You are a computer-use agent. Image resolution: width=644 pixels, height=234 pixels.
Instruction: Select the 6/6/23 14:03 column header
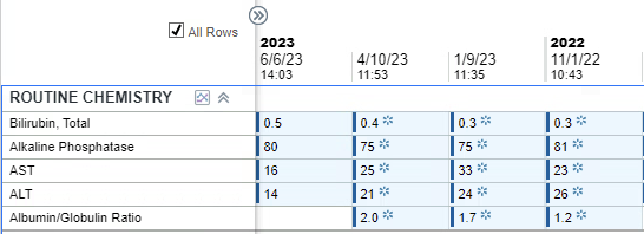(x=281, y=66)
